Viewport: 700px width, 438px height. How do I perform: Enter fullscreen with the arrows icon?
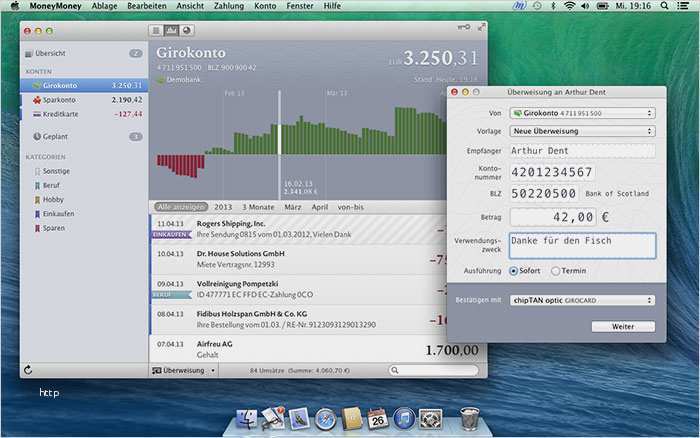pyautogui.click(x=481, y=27)
